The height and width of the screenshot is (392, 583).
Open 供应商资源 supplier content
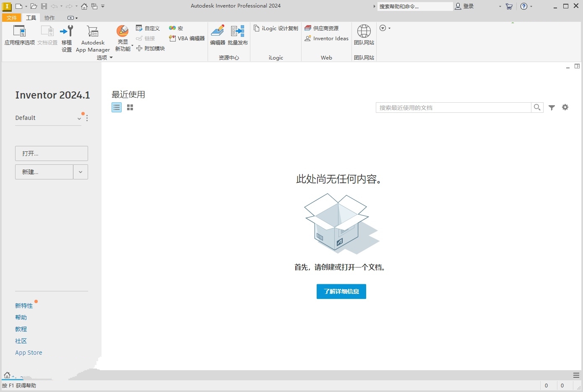point(322,28)
